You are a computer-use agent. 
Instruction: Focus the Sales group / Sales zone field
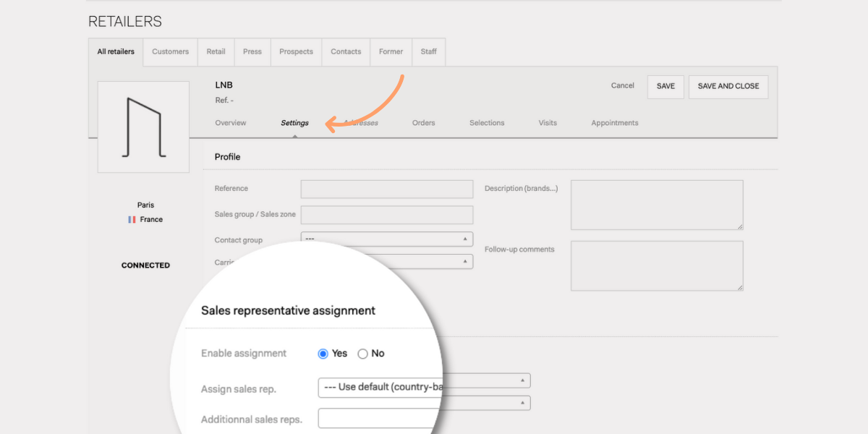click(386, 215)
